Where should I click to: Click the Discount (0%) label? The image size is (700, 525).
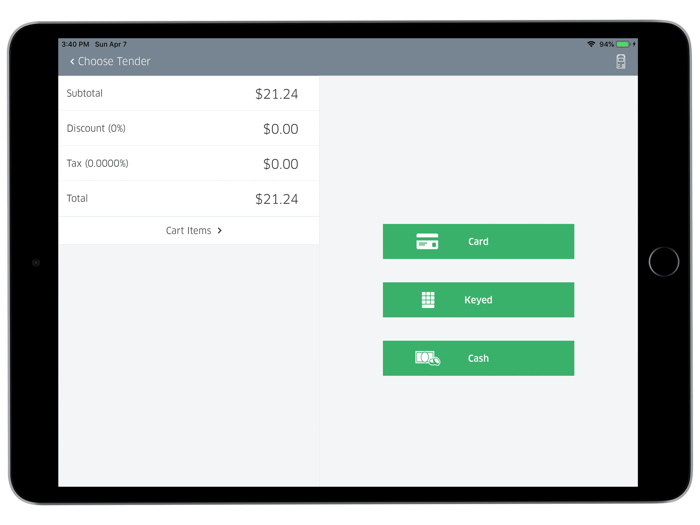click(x=96, y=128)
